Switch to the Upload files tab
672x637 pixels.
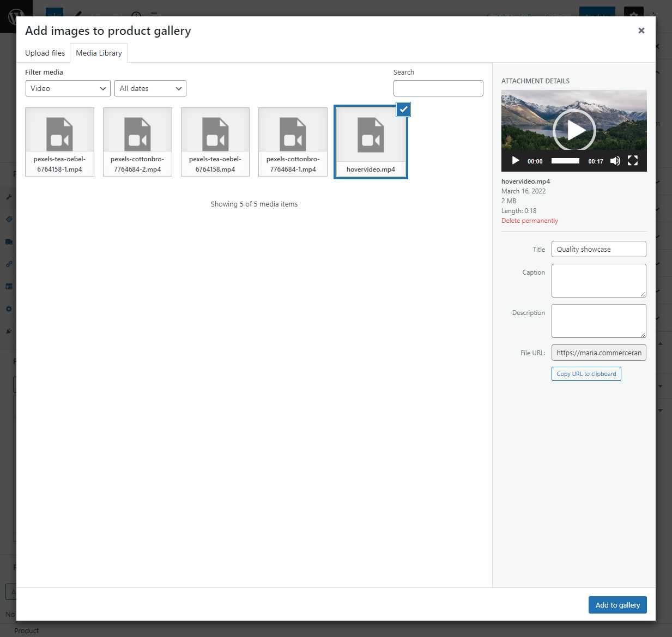tap(45, 53)
